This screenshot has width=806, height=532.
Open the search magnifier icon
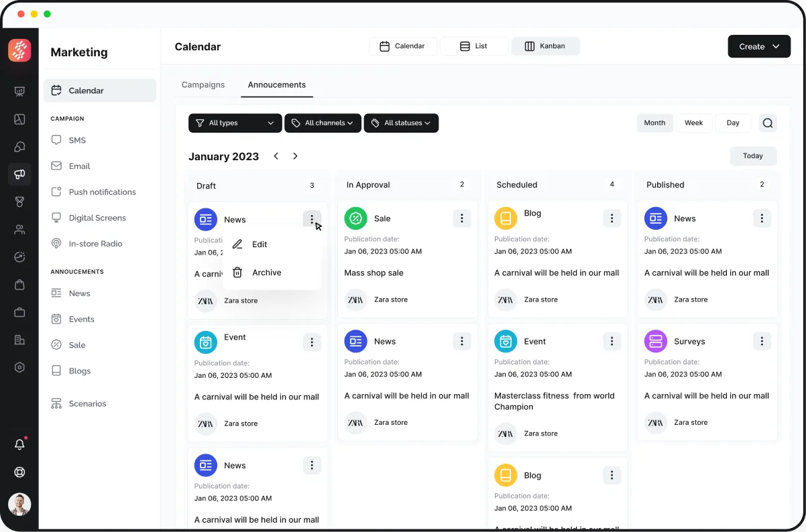pyautogui.click(x=768, y=123)
